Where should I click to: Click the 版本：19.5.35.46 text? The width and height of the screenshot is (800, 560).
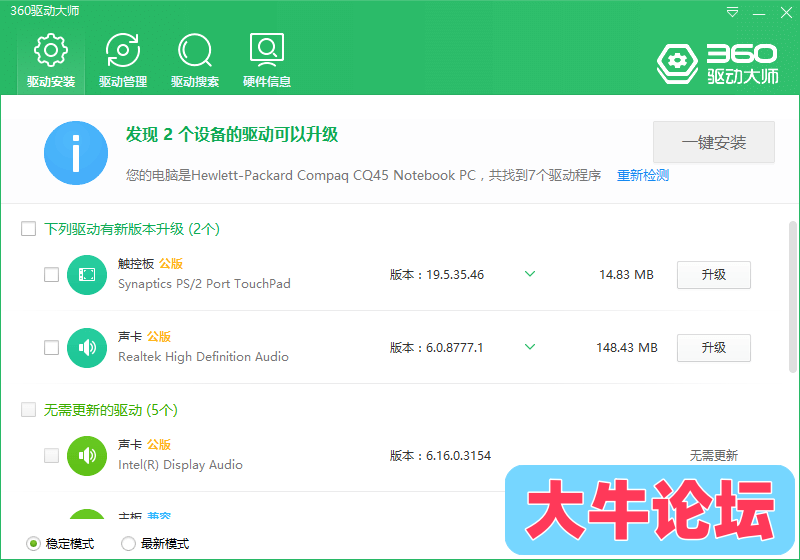pyautogui.click(x=437, y=275)
